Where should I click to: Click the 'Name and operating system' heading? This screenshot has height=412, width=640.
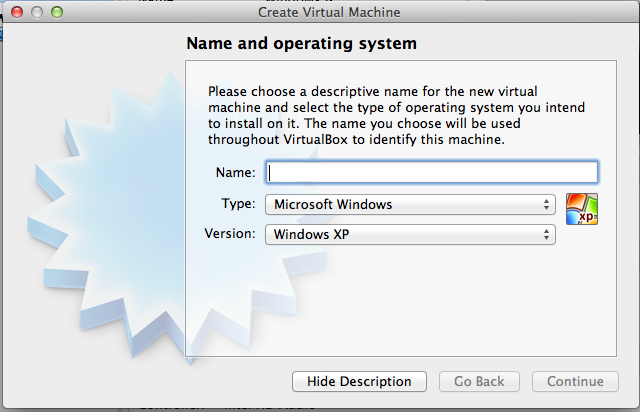coord(302,43)
